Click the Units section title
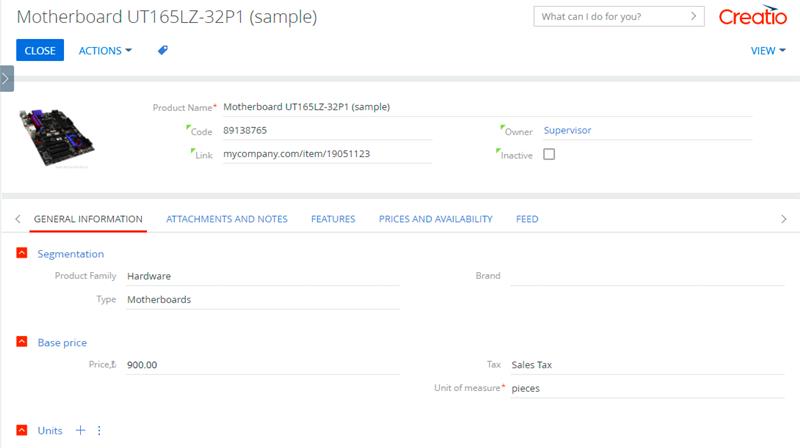Image resolution: width=800 pixels, height=448 pixels. pos(50,431)
